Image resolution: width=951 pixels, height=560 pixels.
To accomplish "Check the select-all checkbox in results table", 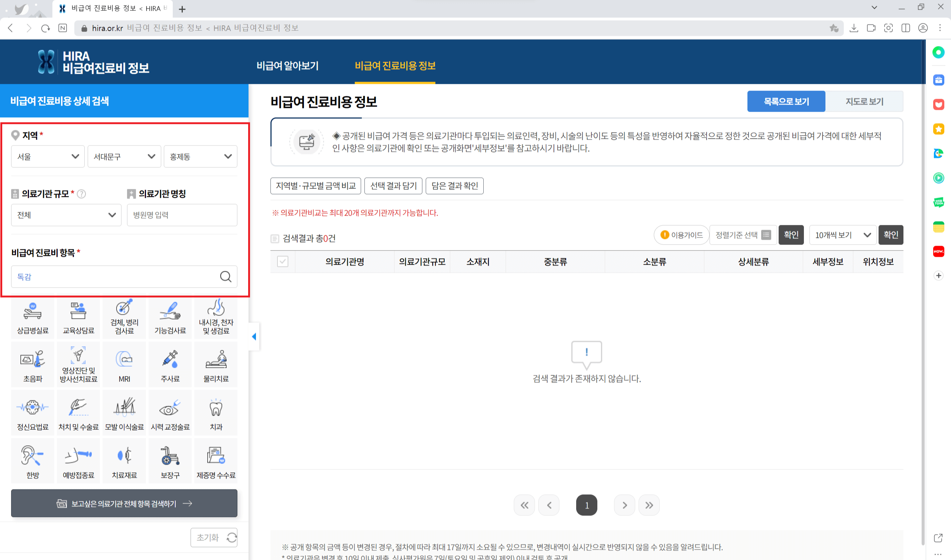I will 282,262.
